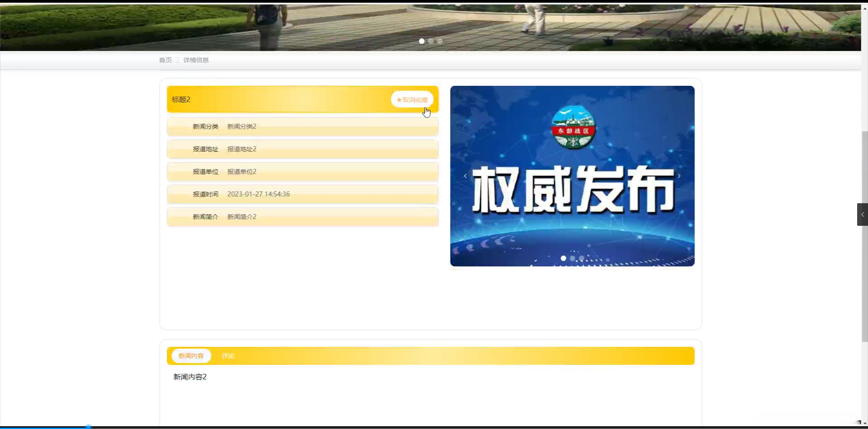
Task: Click the page vertical scrollbar thumb
Action: pos(865,236)
